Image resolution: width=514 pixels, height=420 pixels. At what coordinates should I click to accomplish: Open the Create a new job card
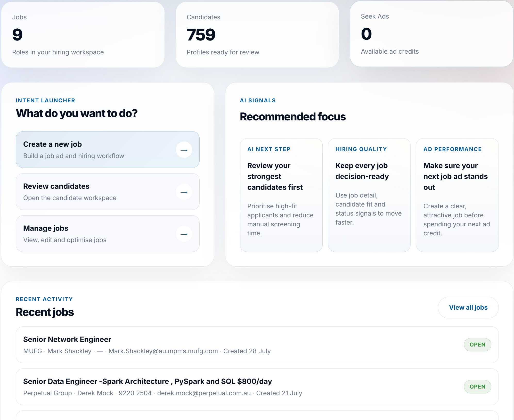coord(108,150)
